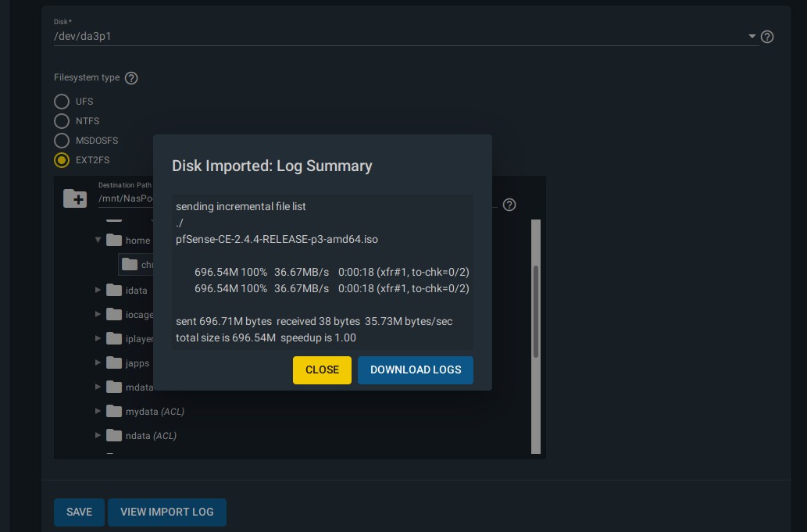Screen dimensions: 807x532
Task: Select the mdata folder icon
Action: click(x=114, y=387)
